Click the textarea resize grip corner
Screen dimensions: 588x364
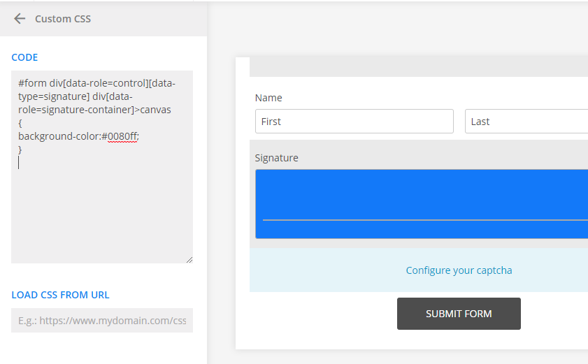point(189,260)
